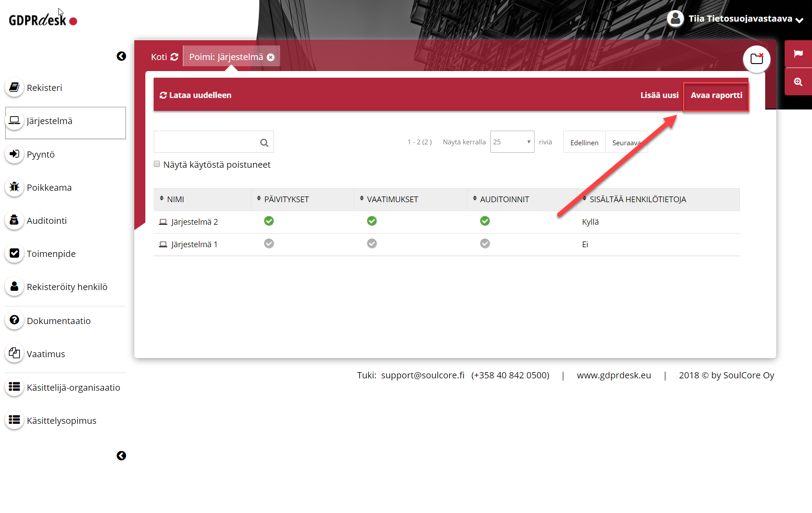Click the Lataa uudelleen reload button

pyautogui.click(x=196, y=95)
